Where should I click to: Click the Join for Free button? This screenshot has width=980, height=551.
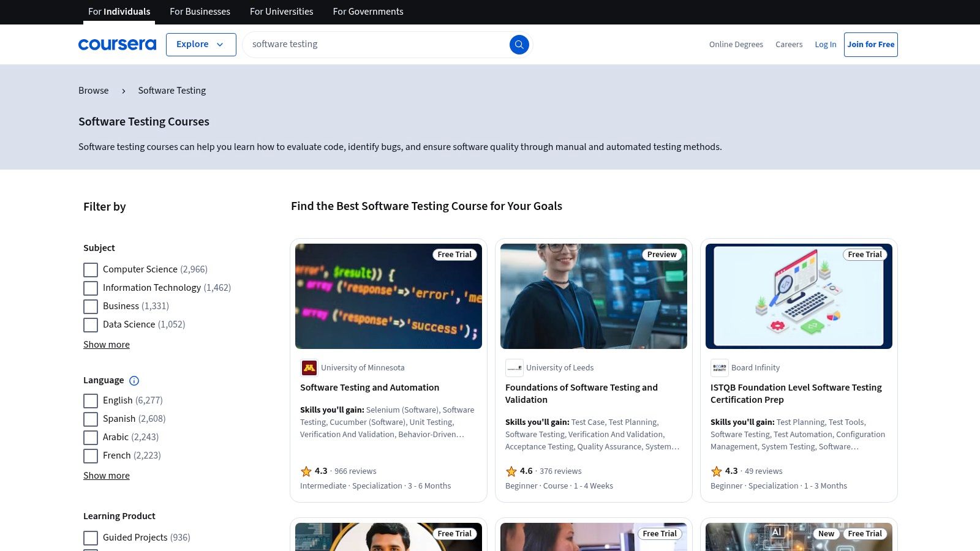871,45
